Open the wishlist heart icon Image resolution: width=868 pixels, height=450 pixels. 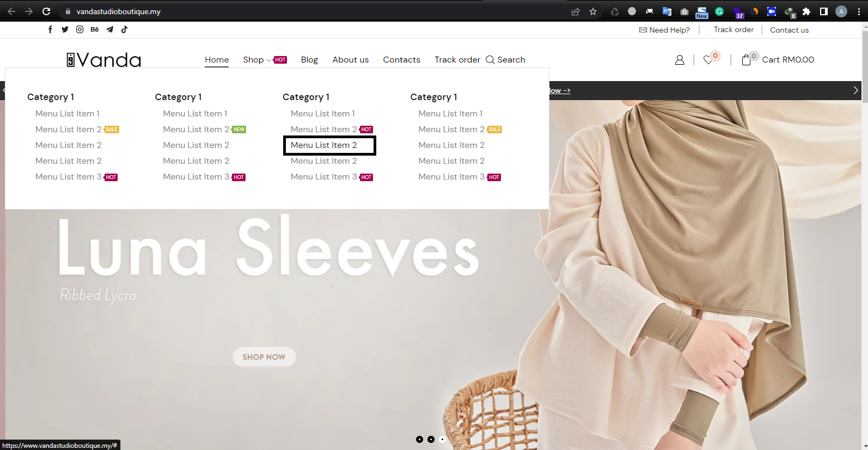708,60
